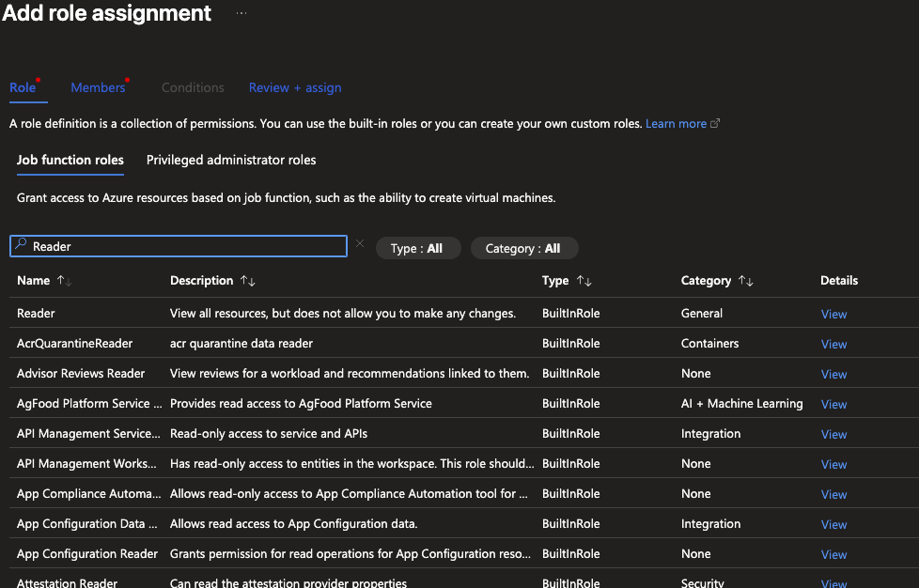Select the Reader role row name
The image size is (919, 588).
coord(36,314)
